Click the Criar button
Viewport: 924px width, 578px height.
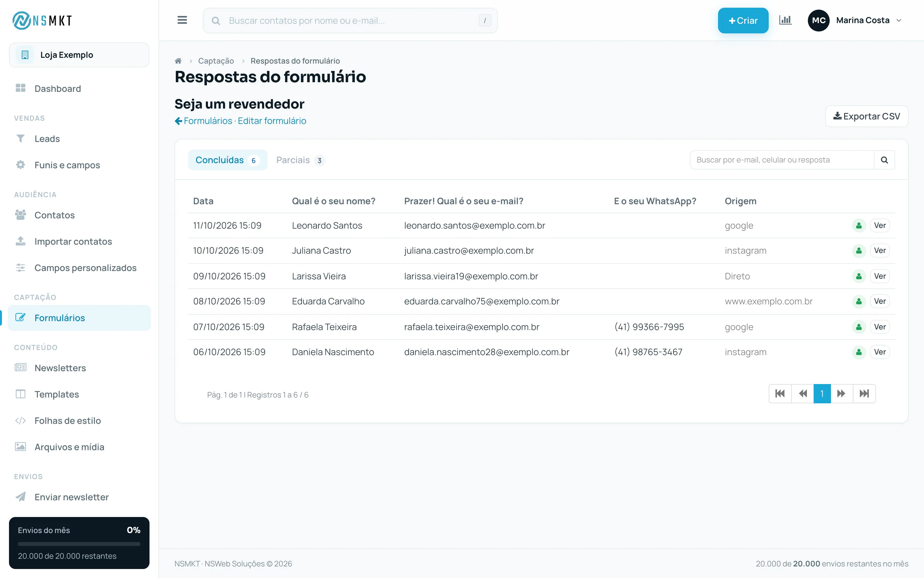(743, 21)
